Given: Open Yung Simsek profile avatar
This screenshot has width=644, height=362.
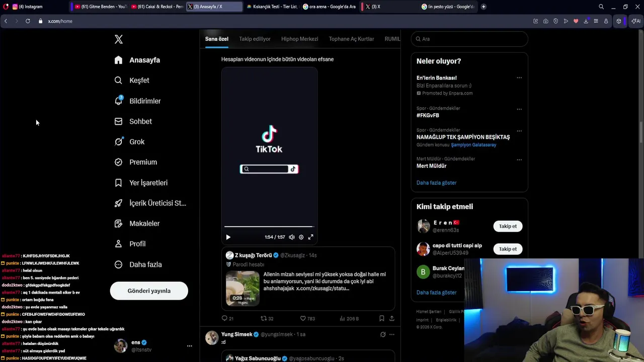Looking at the screenshot, I should (212, 338).
